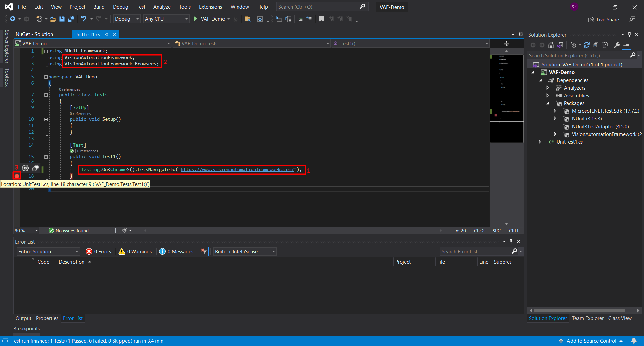This screenshot has width=644, height=346.
Task: Open the Any CPU platform dropdown
Action: 166,19
